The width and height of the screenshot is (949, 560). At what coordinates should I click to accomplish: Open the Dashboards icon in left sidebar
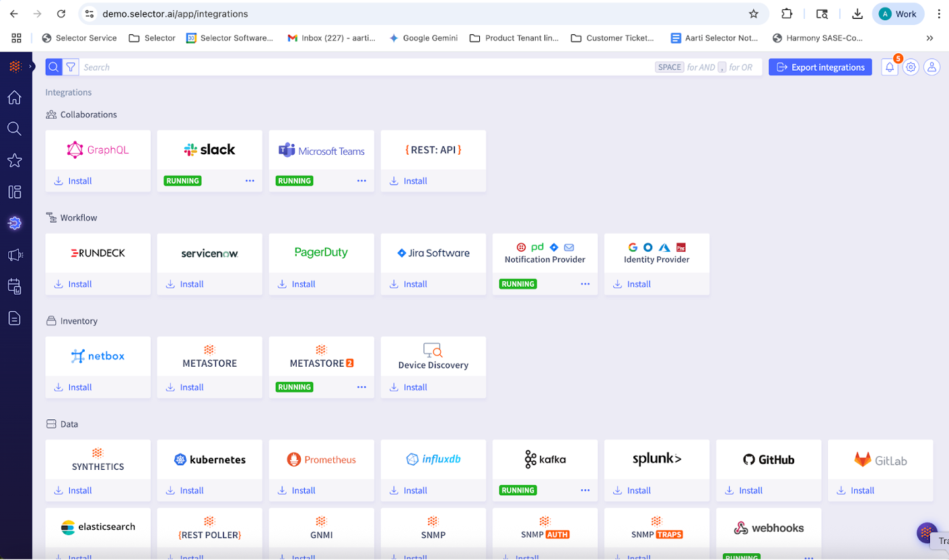click(x=14, y=192)
